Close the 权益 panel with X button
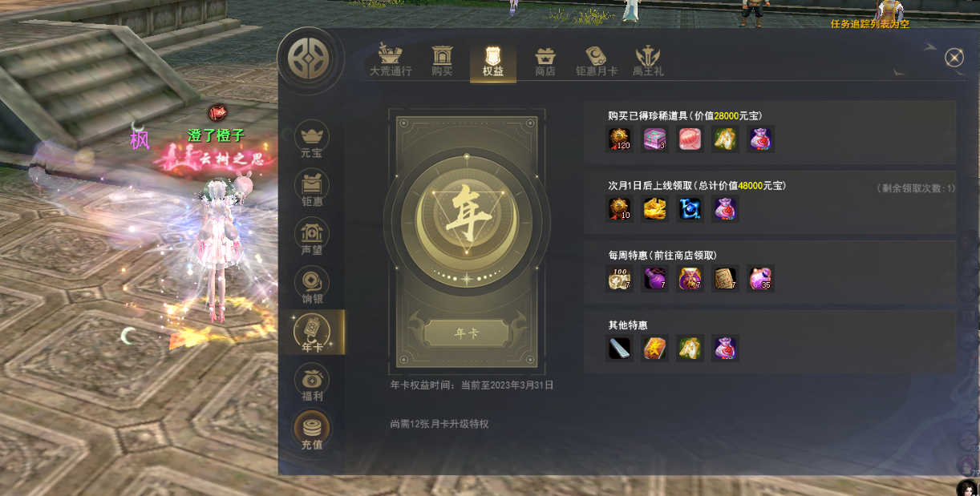Viewport: 980px width, 496px height. 954,58
